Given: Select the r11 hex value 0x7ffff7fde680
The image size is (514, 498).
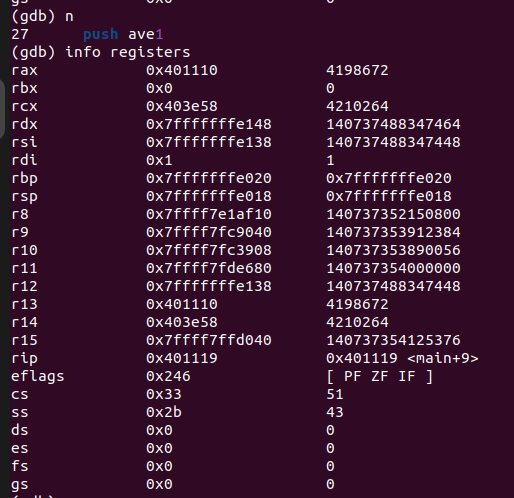Looking at the screenshot, I should [209, 268].
